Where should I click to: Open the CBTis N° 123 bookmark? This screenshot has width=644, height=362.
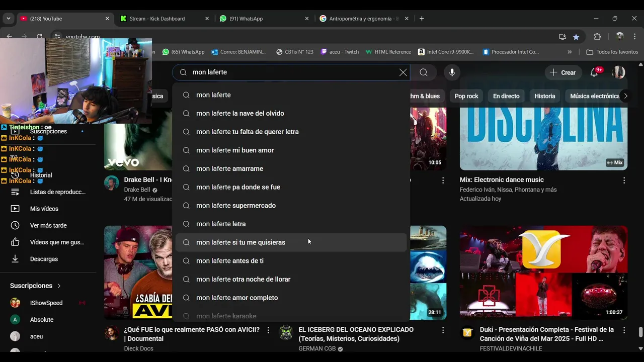point(295,52)
